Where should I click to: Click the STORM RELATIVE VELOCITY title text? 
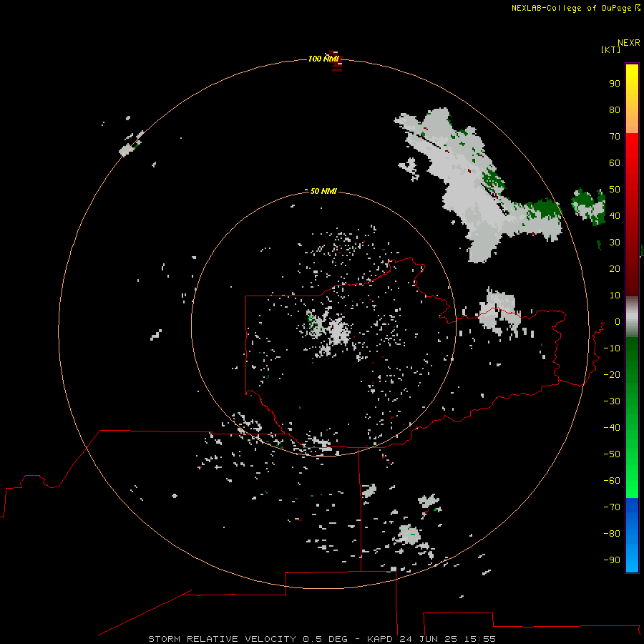coord(222,639)
